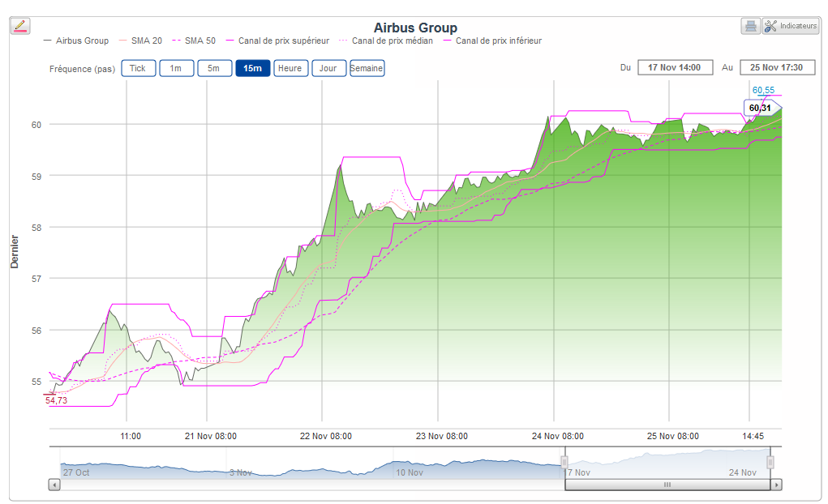Click the navigator scrollbar right arrow
This screenshot has height=504, width=828.
pos(776,485)
